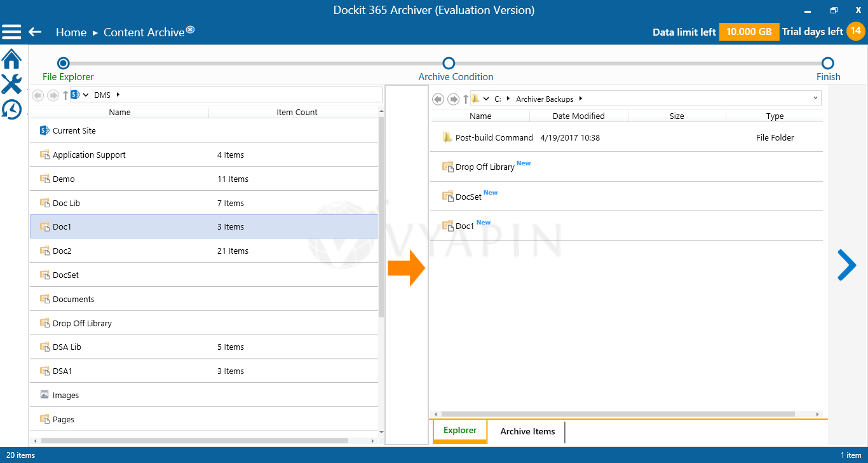Open the hamburger menu at top left
The width and height of the screenshot is (868, 463).
pos(11,31)
